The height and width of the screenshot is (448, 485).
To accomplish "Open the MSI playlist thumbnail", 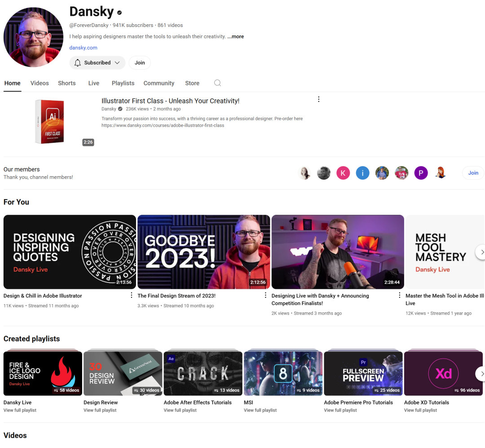I will 283,373.
